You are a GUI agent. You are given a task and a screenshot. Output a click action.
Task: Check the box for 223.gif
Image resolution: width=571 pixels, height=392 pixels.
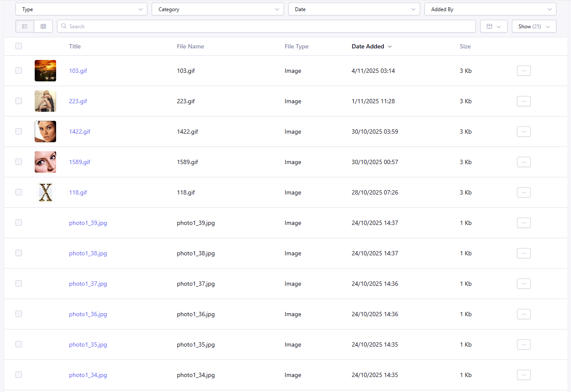pyautogui.click(x=18, y=101)
